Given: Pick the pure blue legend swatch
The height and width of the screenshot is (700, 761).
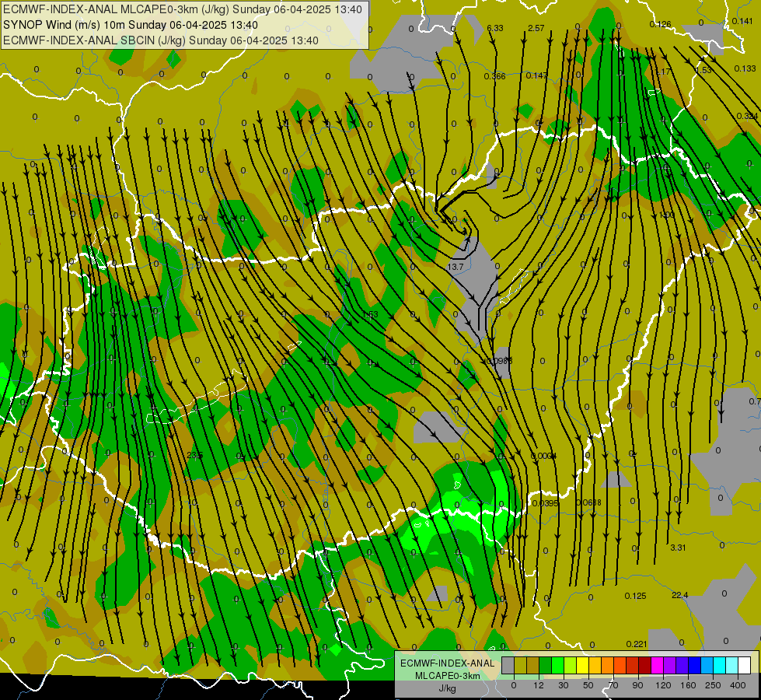Looking at the screenshot, I should (x=694, y=666).
